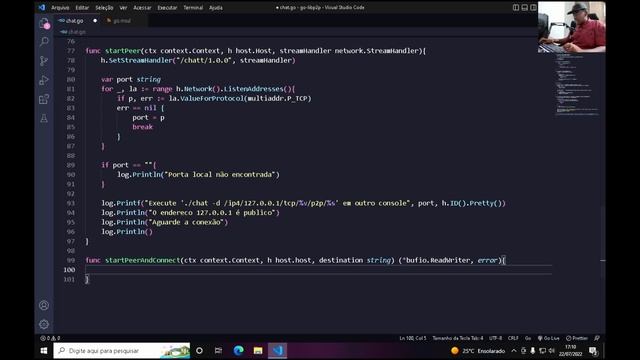Open the Windows Start menu
The height and width of the screenshot is (360, 640).
44,351
